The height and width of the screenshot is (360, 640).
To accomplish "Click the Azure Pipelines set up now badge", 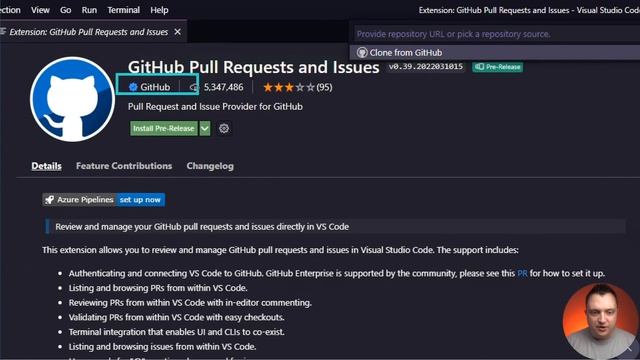I will (104, 200).
